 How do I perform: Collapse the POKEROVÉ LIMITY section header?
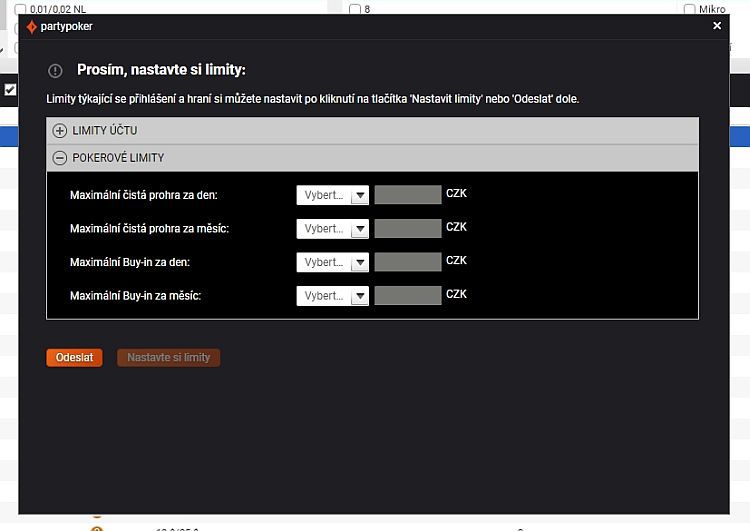[x=372, y=158]
